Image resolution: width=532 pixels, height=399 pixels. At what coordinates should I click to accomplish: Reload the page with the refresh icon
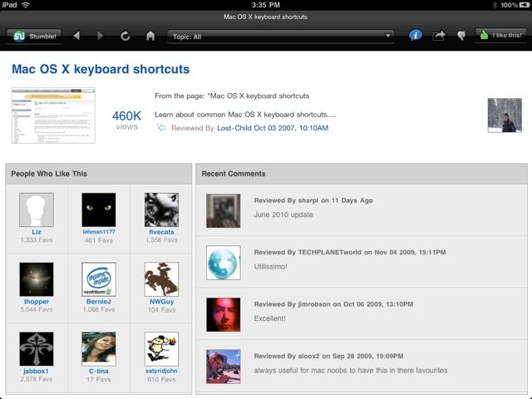point(126,36)
